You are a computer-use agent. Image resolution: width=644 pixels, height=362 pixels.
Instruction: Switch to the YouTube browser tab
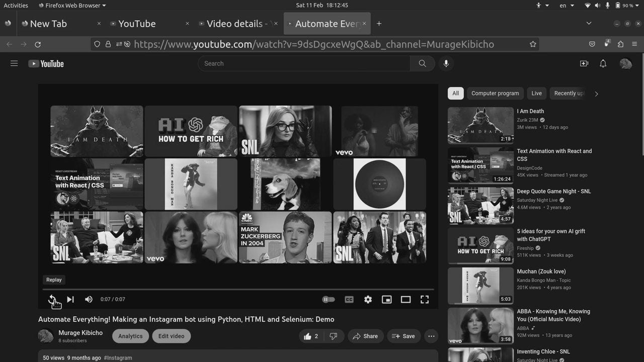[x=137, y=23]
